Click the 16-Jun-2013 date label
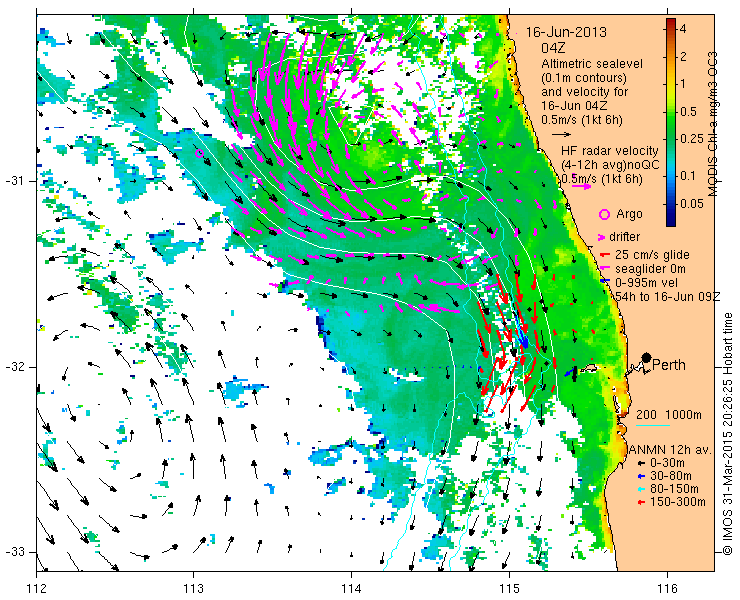This screenshot has height=600, width=740. tap(566, 33)
